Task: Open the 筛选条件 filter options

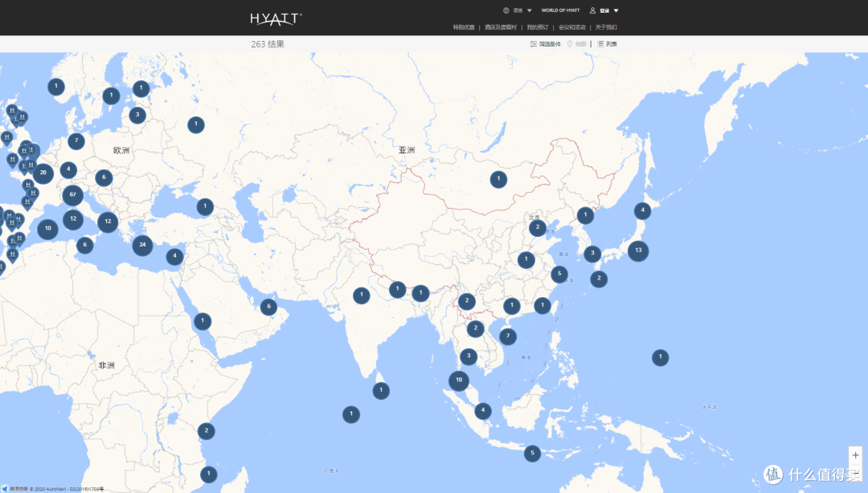Action: [545, 44]
